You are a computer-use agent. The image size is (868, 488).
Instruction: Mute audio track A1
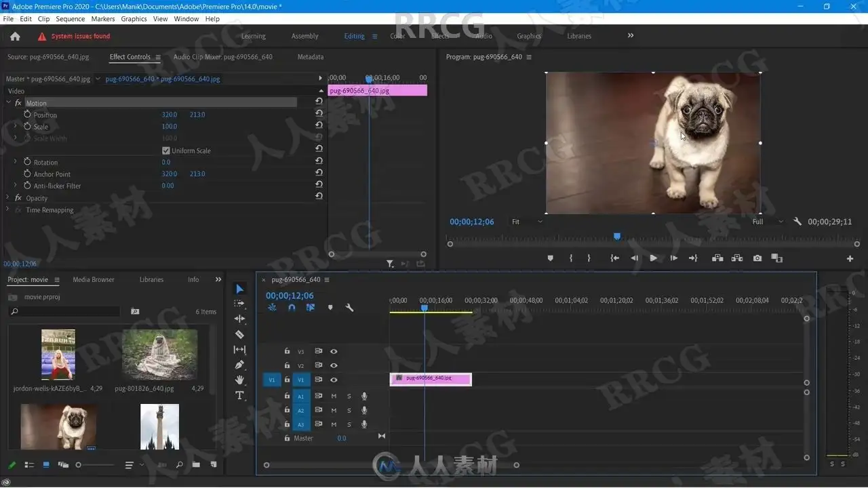click(334, 396)
